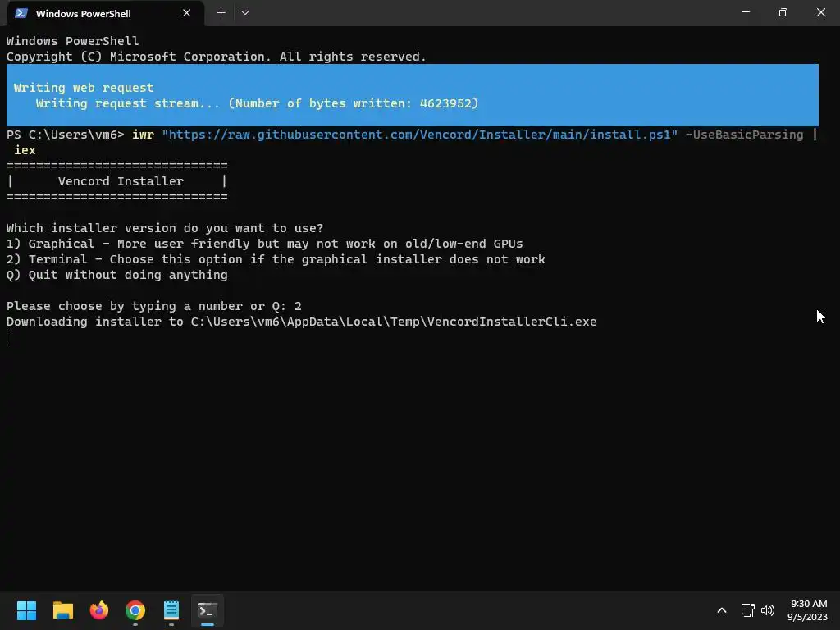Click the 'Vencord Installer' banner text
The height and width of the screenshot is (630, 840).
121,181
